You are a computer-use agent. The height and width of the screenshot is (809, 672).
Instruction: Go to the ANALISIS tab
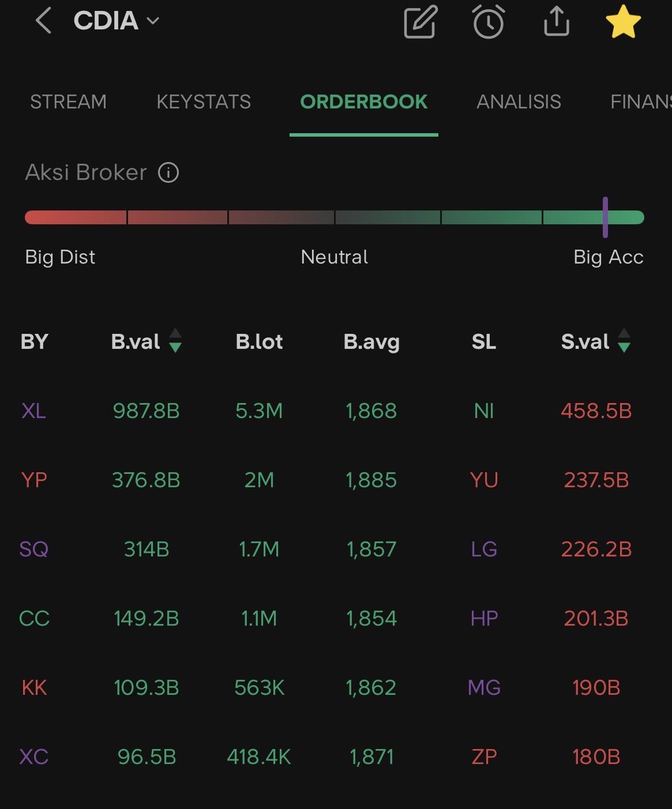[519, 102]
